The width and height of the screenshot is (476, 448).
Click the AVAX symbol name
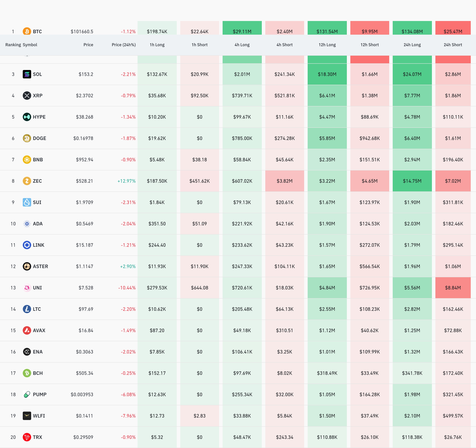click(39, 330)
